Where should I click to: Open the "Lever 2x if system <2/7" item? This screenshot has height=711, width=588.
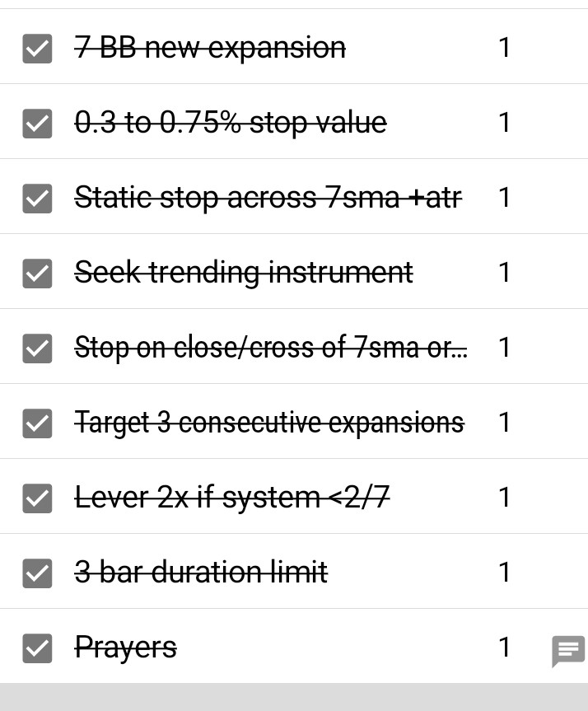[232, 498]
